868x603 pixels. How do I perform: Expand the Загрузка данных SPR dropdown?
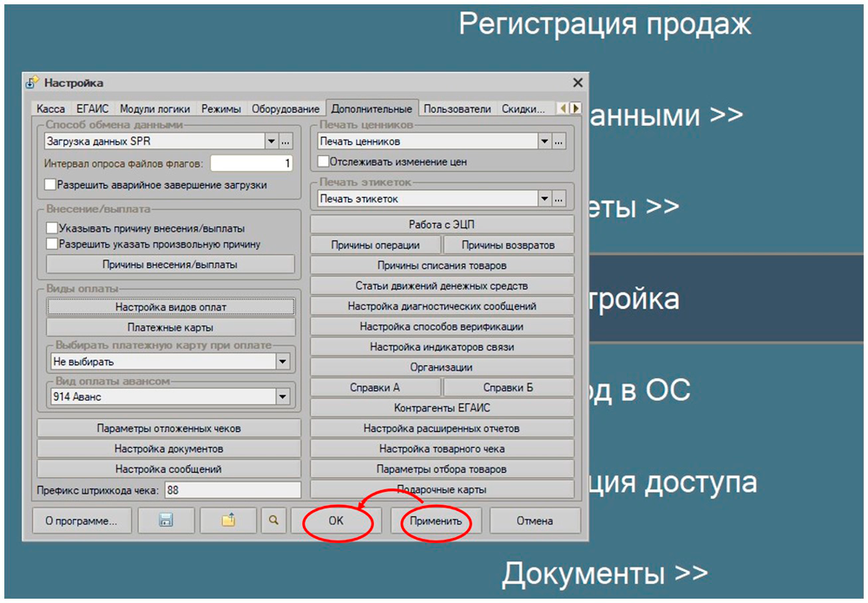click(x=271, y=141)
